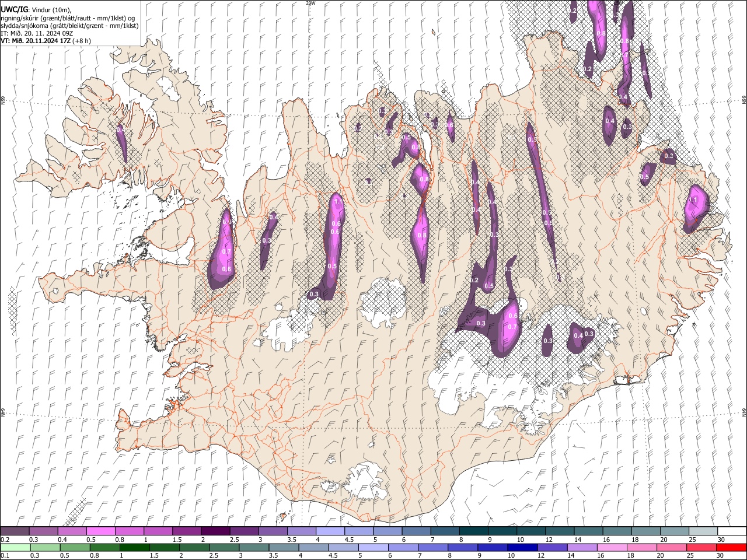This screenshot has height=560, width=747.
Task: Choose the lower legend blue swatch labeled 8
Action: (x=462, y=547)
